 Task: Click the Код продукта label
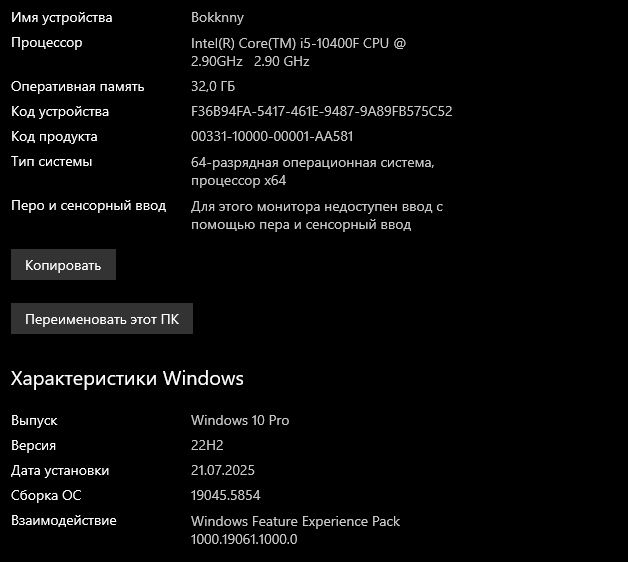(x=54, y=137)
